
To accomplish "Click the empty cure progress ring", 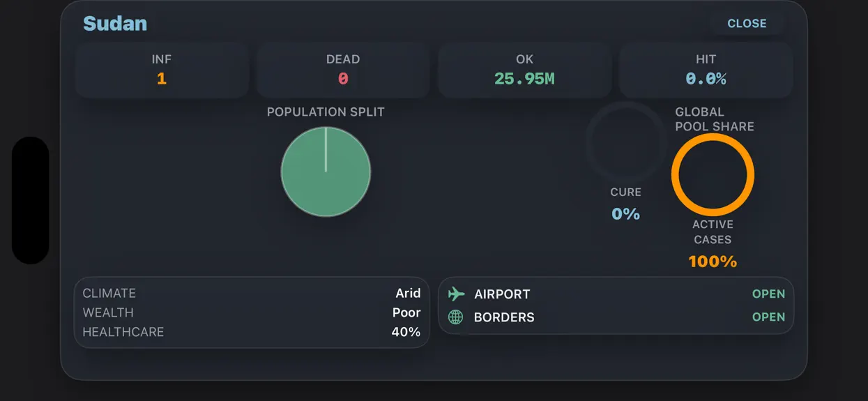I will 626,142.
